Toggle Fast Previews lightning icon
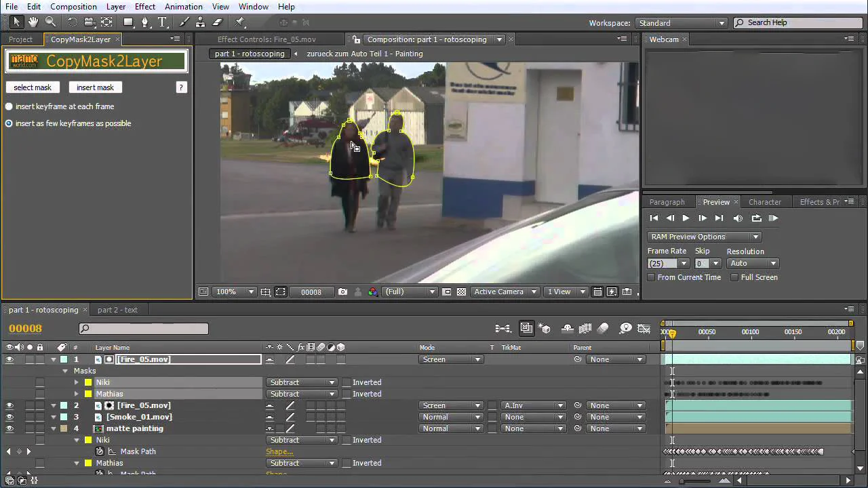Image resolution: width=868 pixels, height=488 pixels. pyautogui.click(x=612, y=291)
